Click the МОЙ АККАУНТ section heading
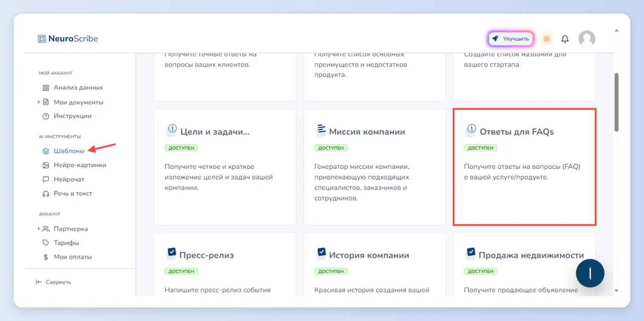The width and height of the screenshot is (644, 321). point(56,73)
